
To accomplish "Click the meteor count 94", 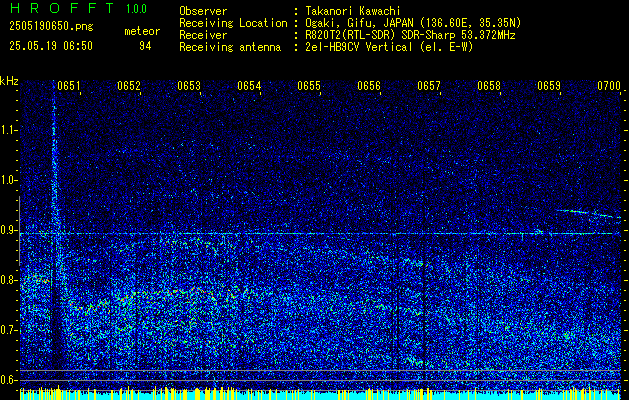I will [145, 46].
